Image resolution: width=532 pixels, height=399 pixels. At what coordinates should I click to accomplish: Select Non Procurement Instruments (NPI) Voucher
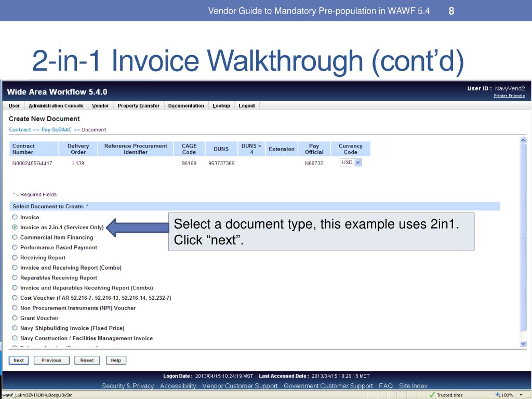point(15,308)
